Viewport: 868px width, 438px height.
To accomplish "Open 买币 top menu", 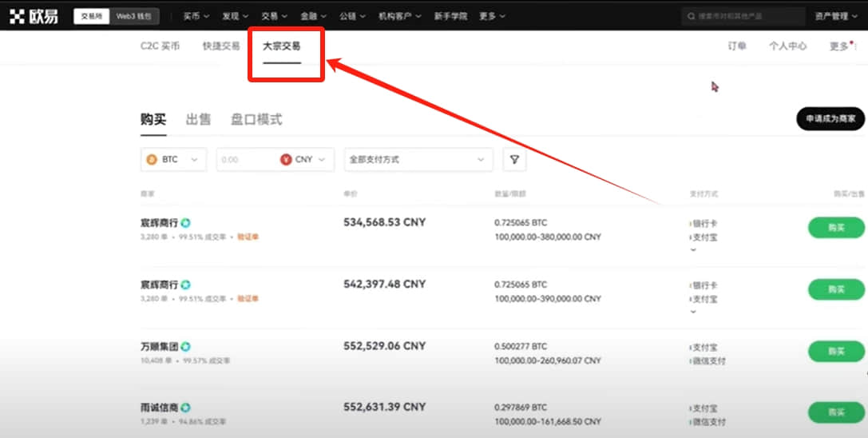I will (196, 17).
